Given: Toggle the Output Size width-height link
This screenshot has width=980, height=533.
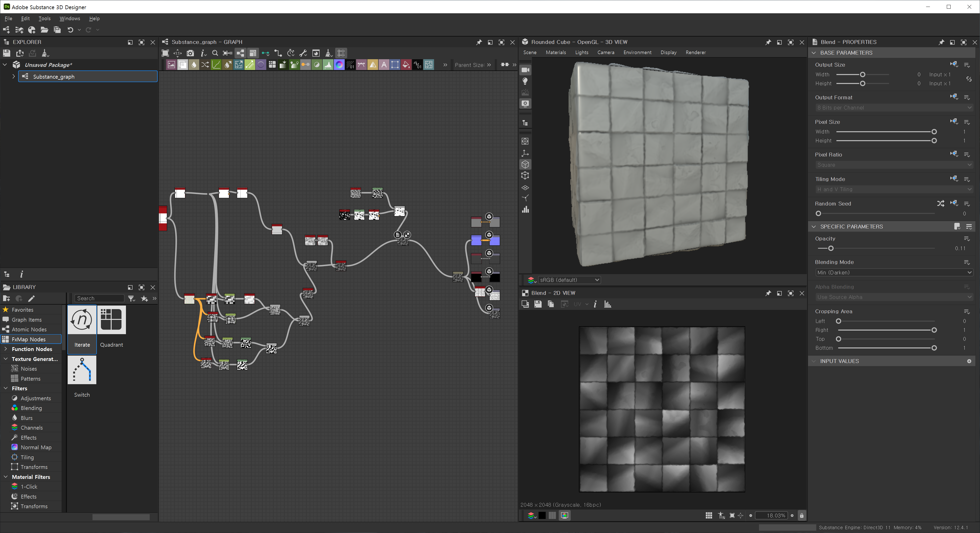Looking at the screenshot, I should (969, 79).
